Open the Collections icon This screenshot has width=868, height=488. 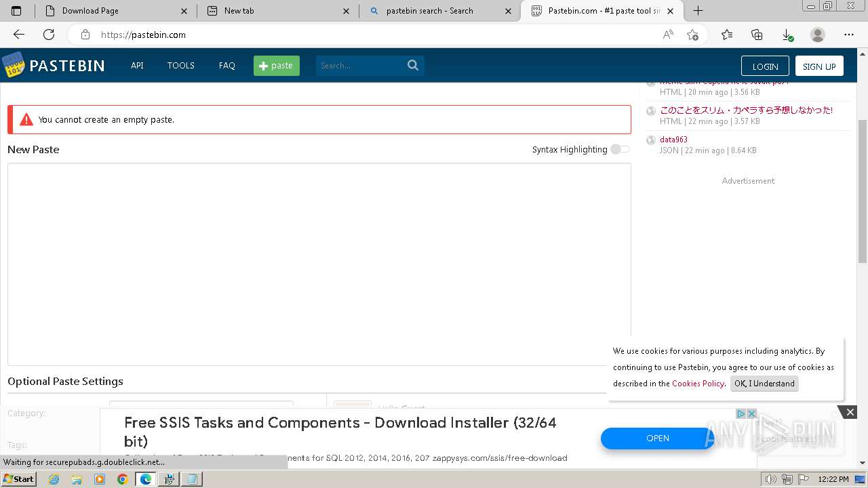757,35
